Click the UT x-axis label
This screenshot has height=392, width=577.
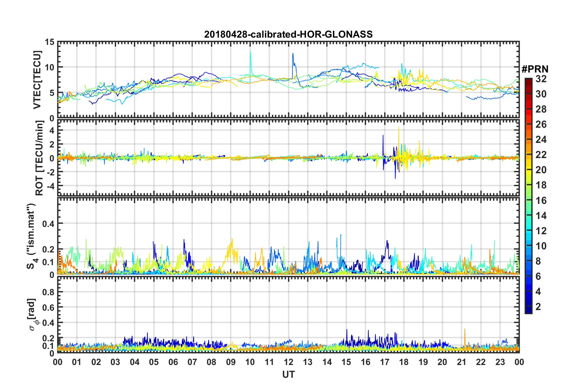(x=288, y=375)
